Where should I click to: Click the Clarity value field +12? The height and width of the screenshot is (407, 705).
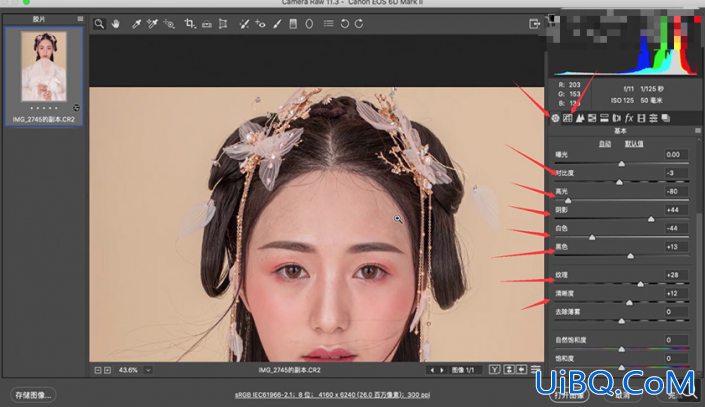676,294
